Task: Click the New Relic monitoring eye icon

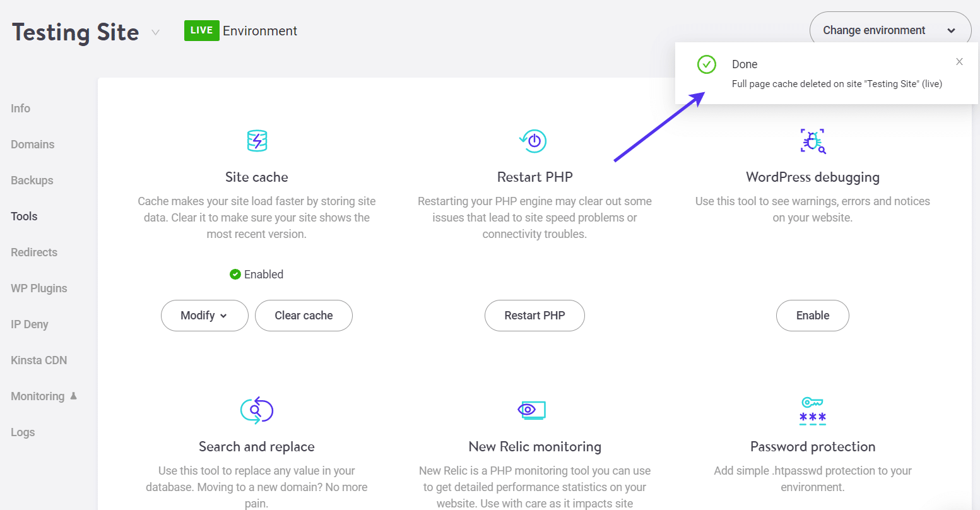Action: (534, 410)
